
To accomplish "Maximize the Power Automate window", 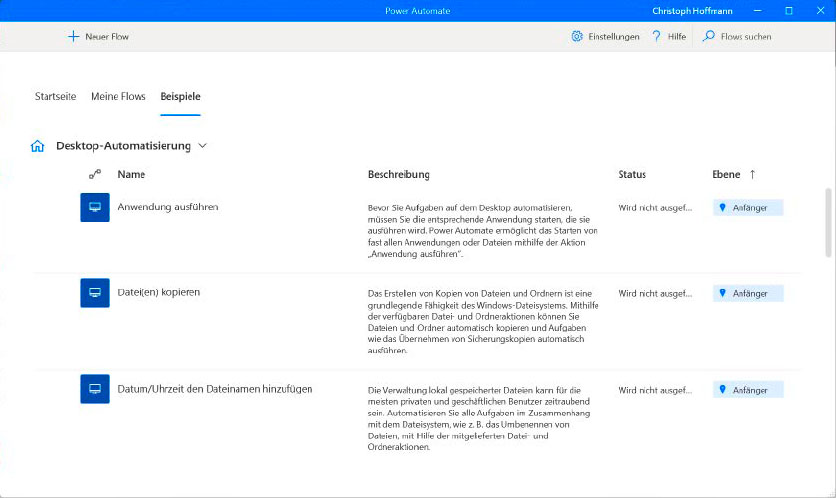I will 789,11.
